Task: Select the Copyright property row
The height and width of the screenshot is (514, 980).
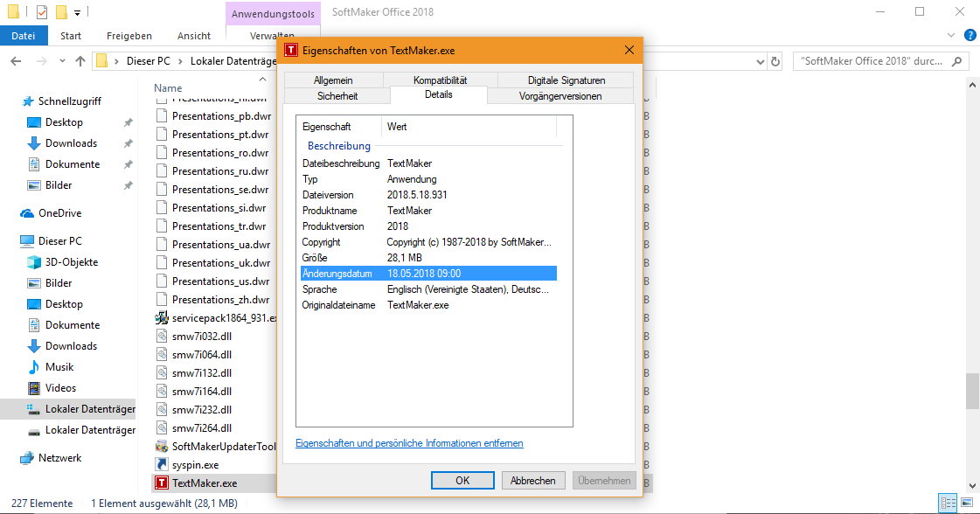Action: click(x=428, y=242)
